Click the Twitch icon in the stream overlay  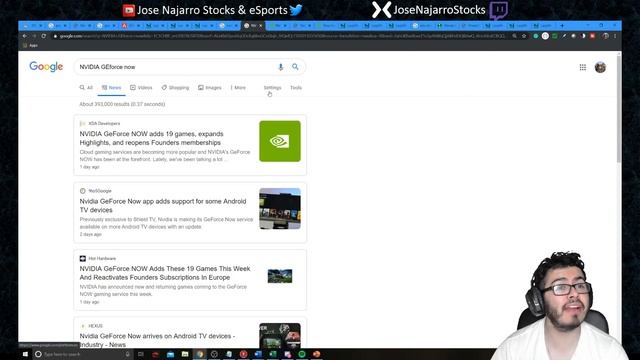[499, 10]
